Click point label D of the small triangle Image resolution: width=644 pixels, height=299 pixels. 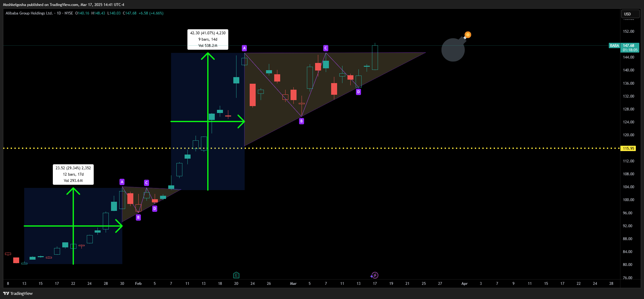click(x=155, y=209)
